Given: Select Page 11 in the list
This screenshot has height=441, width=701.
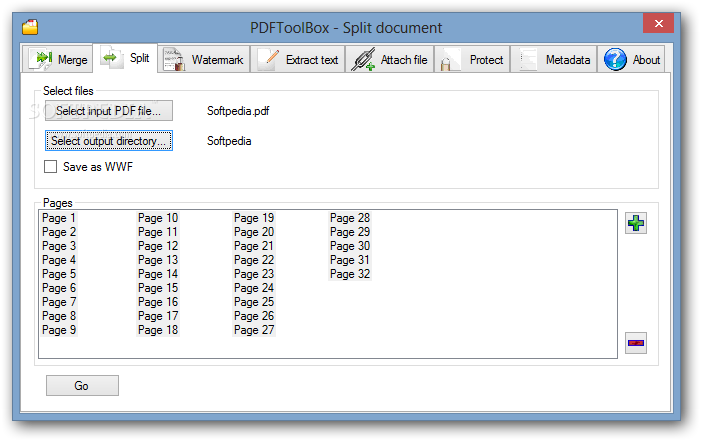Looking at the screenshot, I should (x=158, y=232).
